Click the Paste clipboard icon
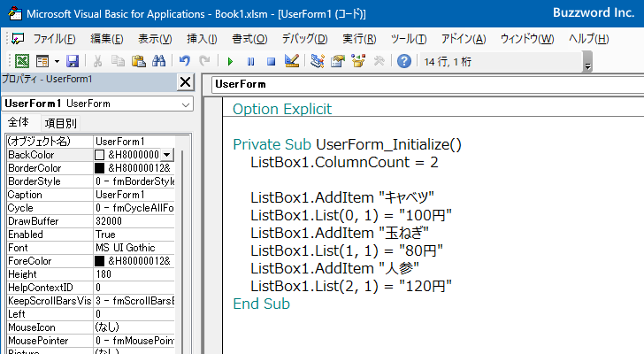 pos(138,62)
